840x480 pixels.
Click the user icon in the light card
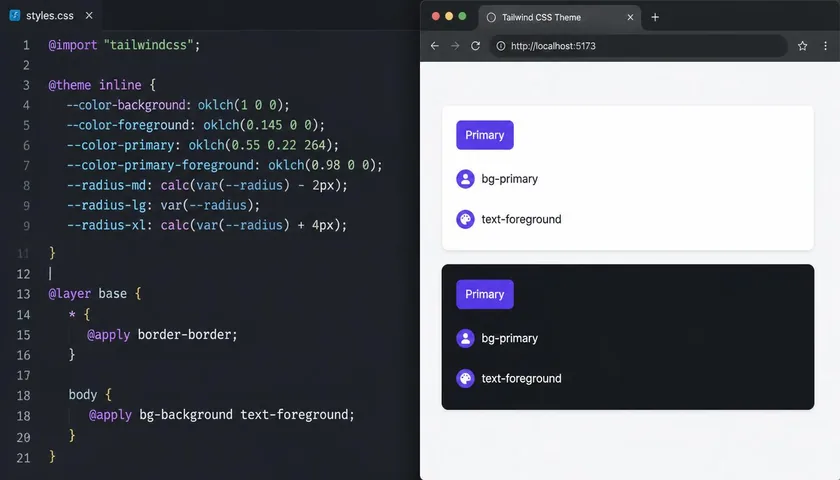465,179
